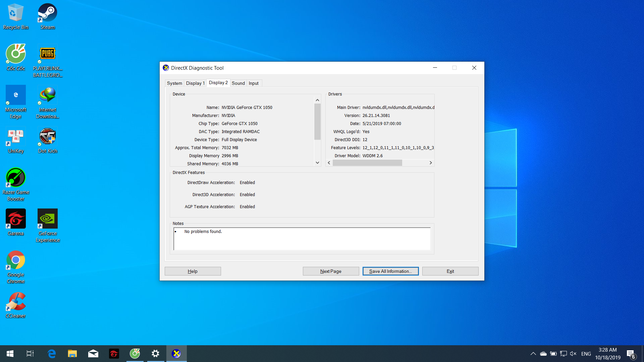Select the Google Chrome desktop icon
This screenshot has width=644, height=362.
[16, 267]
